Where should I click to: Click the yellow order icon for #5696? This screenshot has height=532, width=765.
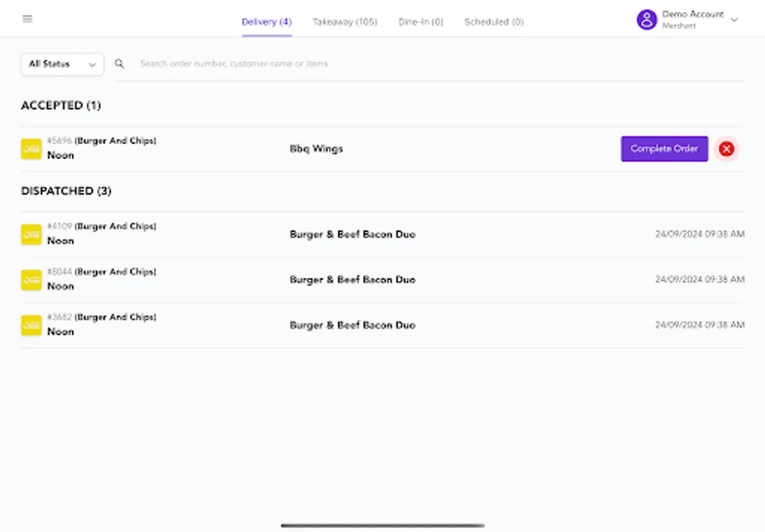(x=31, y=148)
